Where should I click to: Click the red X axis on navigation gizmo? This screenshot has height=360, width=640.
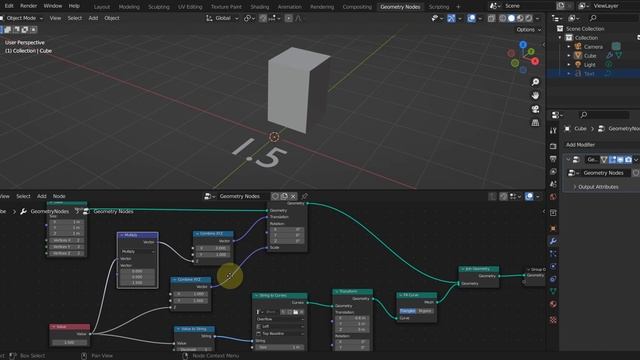tap(535, 61)
